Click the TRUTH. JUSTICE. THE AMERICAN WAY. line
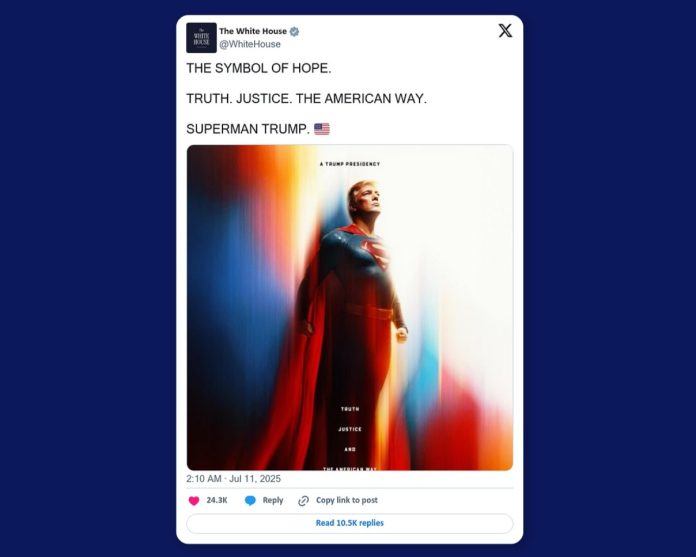 (306, 99)
